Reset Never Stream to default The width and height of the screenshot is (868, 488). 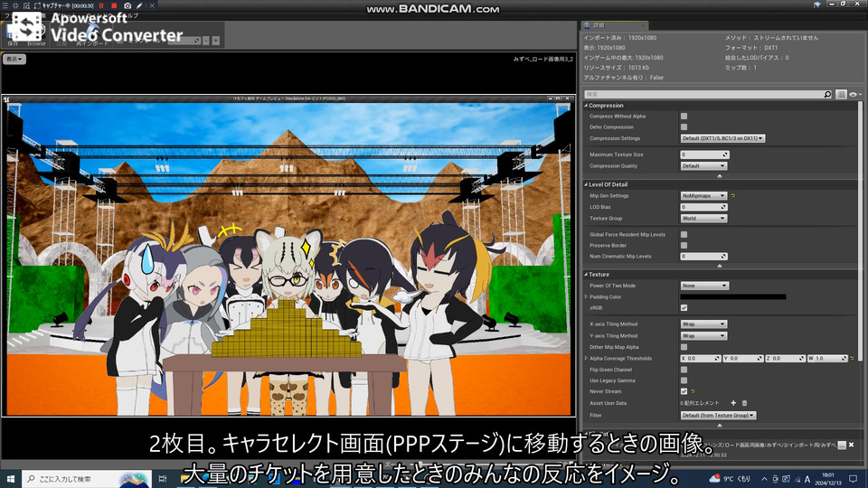coord(693,391)
